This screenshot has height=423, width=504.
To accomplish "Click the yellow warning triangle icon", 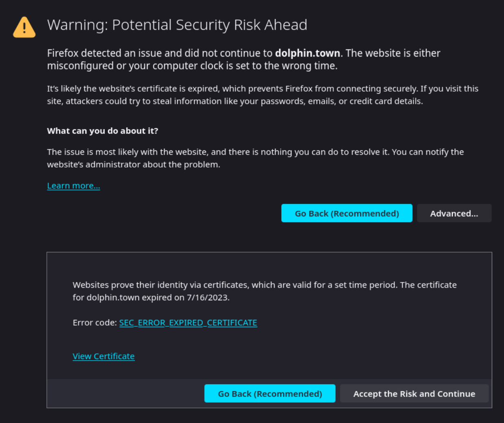I will point(24,27).
